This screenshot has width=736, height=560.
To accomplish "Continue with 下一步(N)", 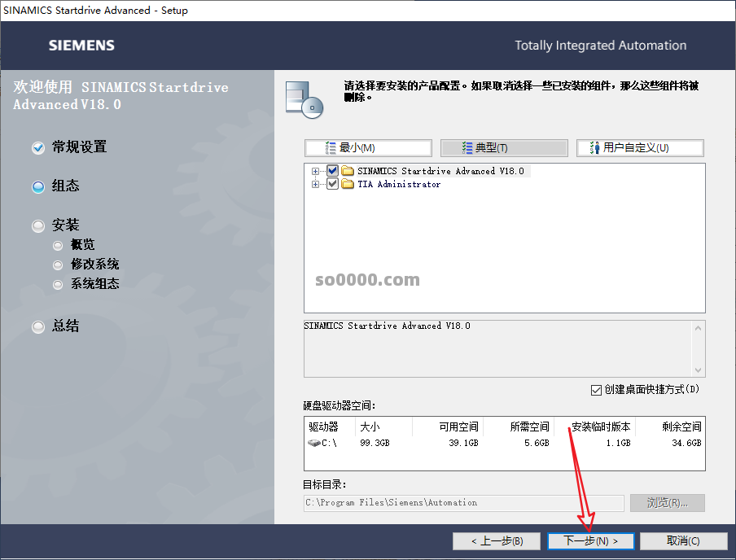I will (x=590, y=541).
